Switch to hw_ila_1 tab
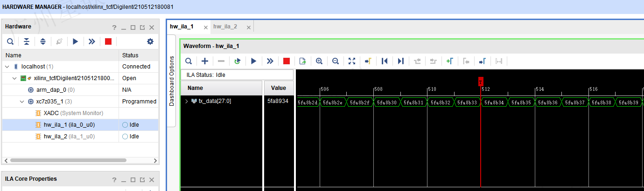This screenshot has height=191, width=644. tap(182, 27)
